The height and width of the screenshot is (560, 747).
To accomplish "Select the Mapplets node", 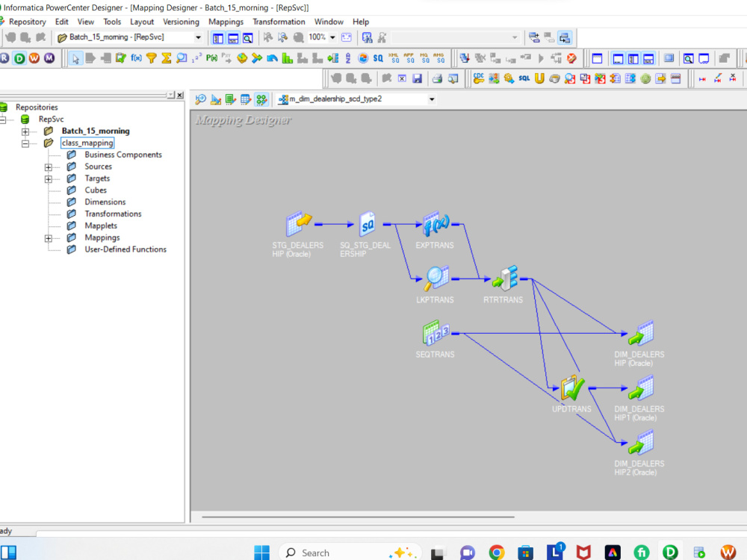I will (101, 225).
